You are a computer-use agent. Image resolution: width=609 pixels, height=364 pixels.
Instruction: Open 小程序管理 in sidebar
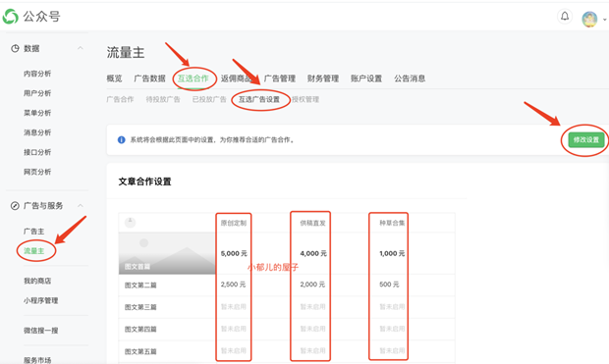[41, 300]
